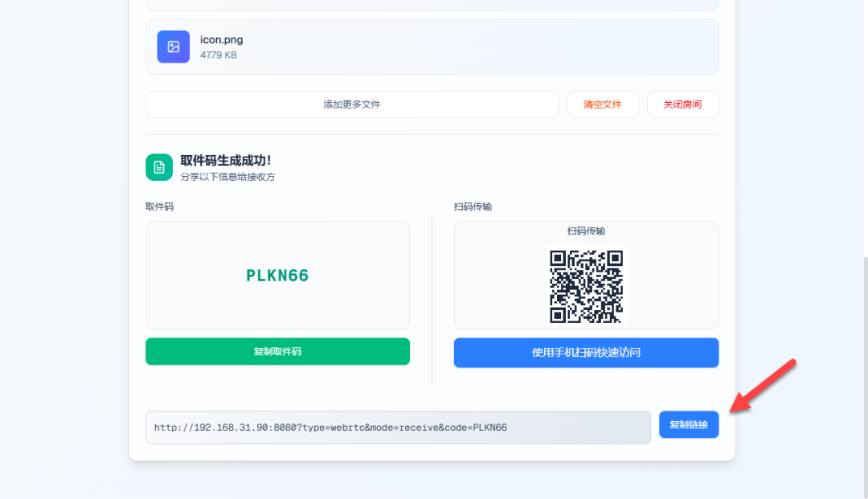868x499 pixels.
Task: Click the share link URL field
Action: tap(398, 427)
